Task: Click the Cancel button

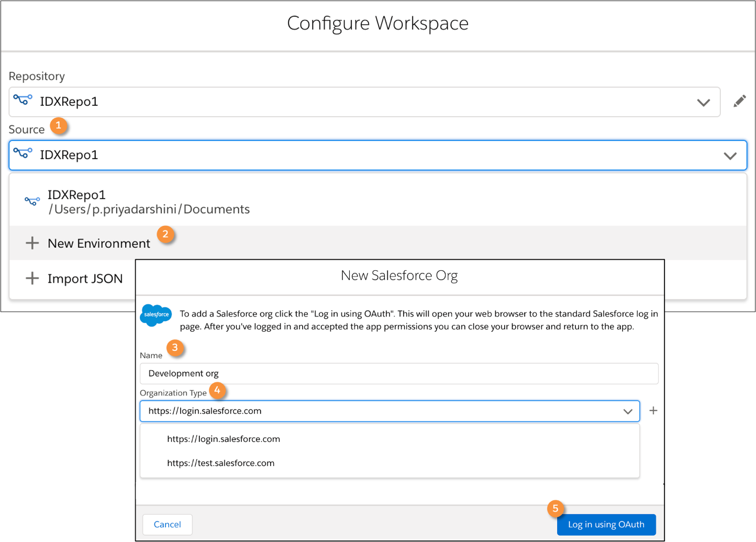Action: 168,524
